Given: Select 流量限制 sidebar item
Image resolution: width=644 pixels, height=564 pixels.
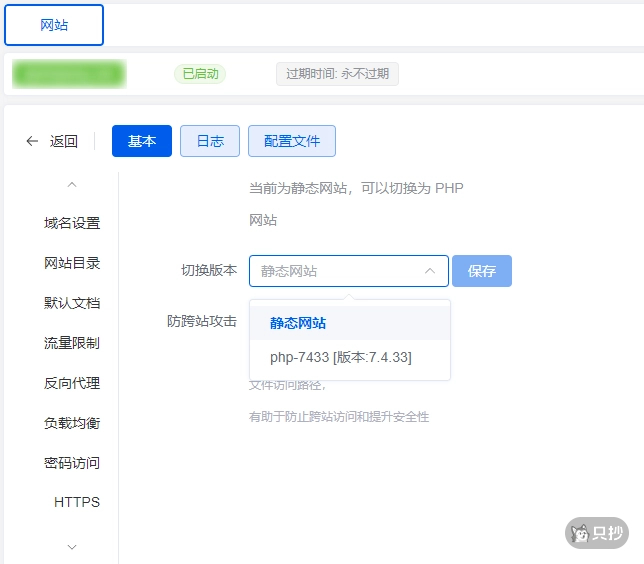Looking at the screenshot, I should point(72,343).
